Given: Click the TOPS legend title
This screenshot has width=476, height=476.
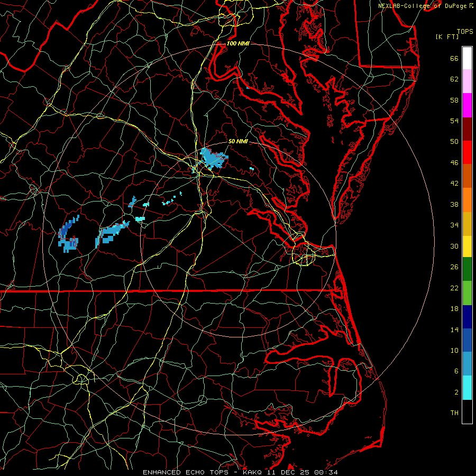Looking at the screenshot, I should pos(465,31).
